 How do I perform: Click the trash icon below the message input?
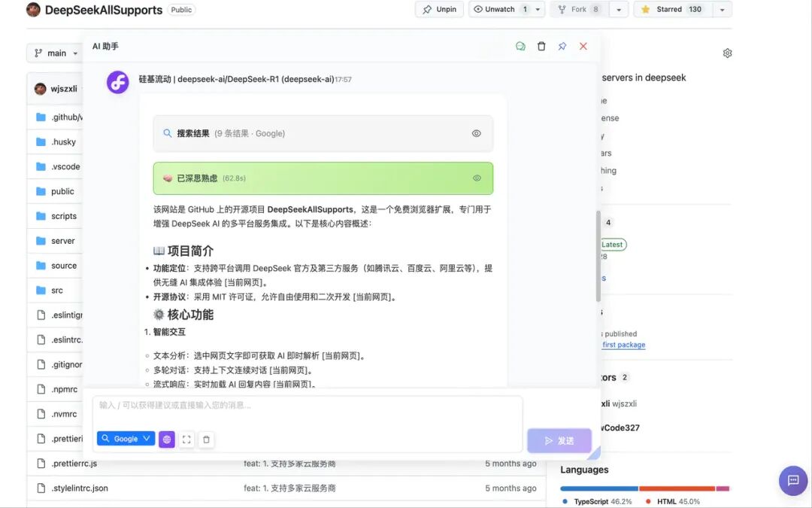[206, 440]
